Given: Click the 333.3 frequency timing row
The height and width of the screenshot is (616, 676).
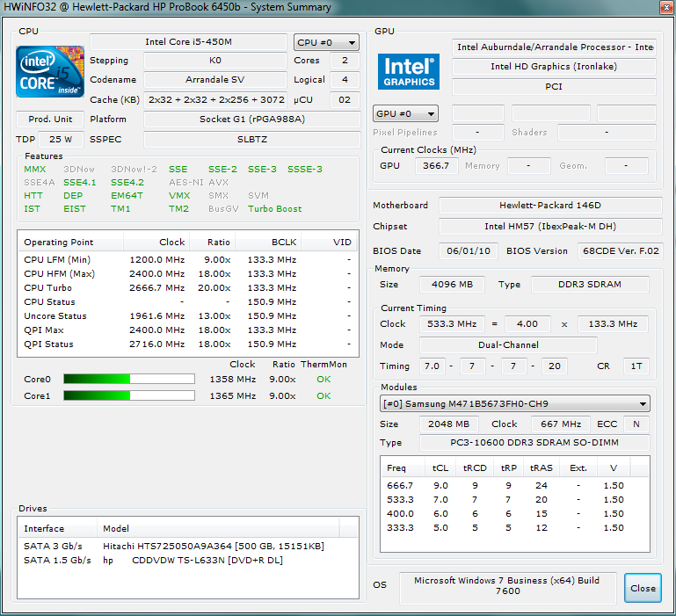Looking at the screenshot, I should 515,527.
